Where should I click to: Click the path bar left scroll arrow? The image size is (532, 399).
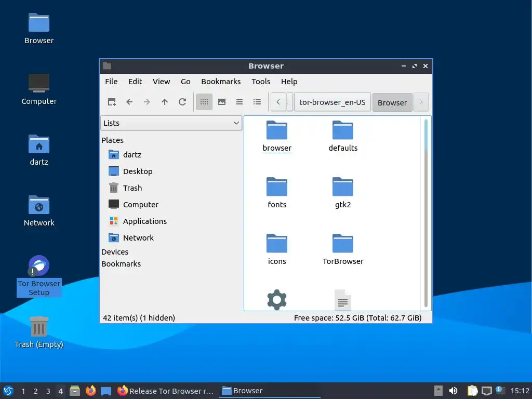pyautogui.click(x=278, y=102)
